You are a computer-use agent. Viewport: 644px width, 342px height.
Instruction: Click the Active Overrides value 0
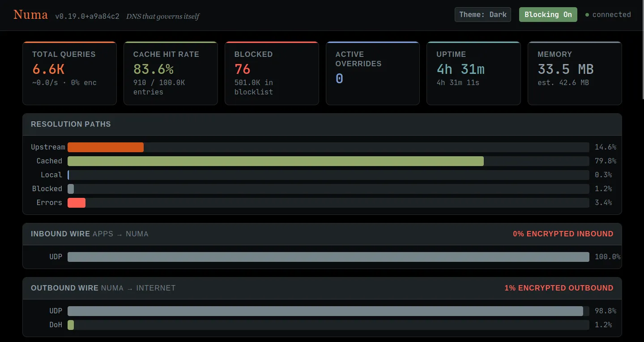(339, 79)
